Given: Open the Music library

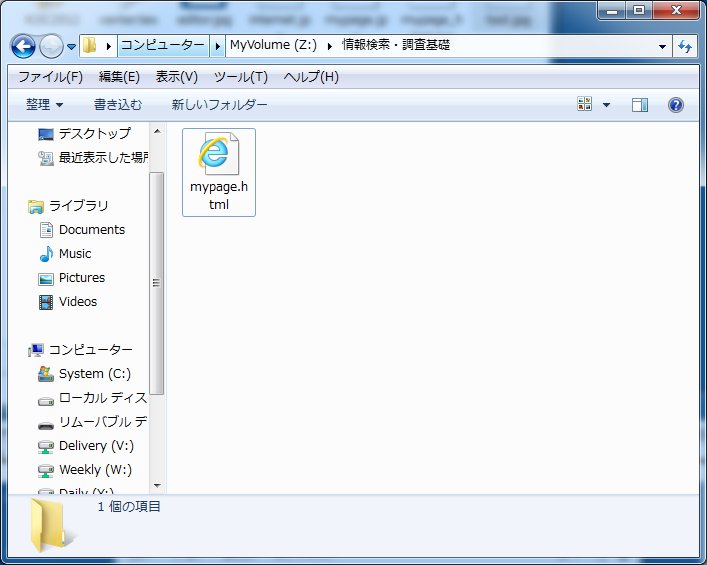Looking at the screenshot, I should (75, 253).
